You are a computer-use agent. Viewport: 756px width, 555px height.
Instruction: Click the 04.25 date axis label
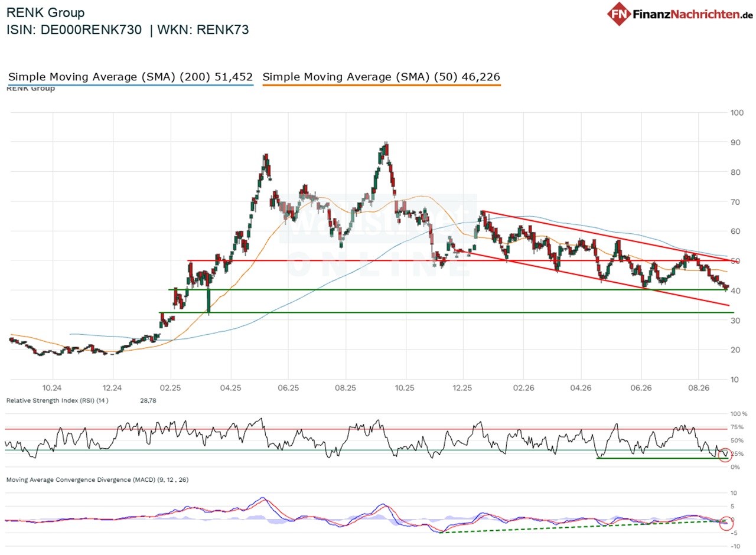230,388
